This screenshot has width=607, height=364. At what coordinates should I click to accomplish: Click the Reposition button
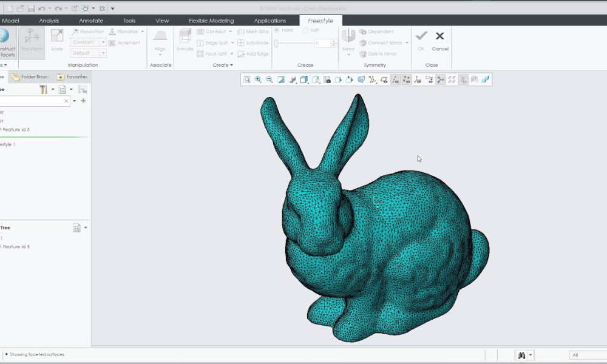(88, 32)
